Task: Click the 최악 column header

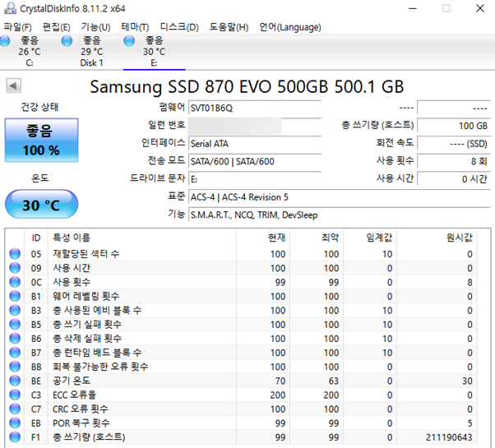Action: [317, 238]
